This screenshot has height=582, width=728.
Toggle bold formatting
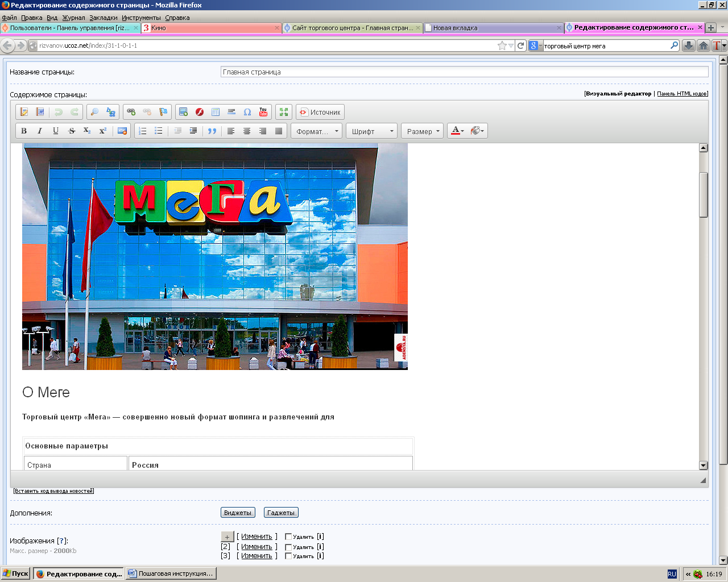coord(24,131)
